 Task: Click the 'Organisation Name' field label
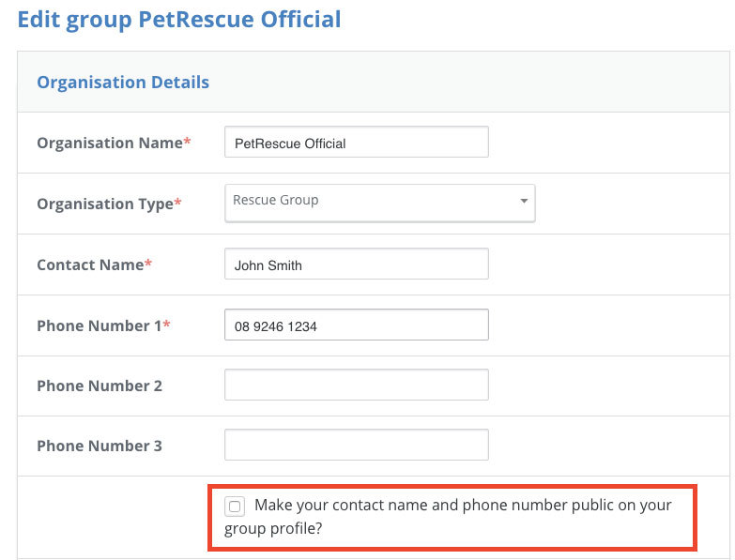(110, 143)
